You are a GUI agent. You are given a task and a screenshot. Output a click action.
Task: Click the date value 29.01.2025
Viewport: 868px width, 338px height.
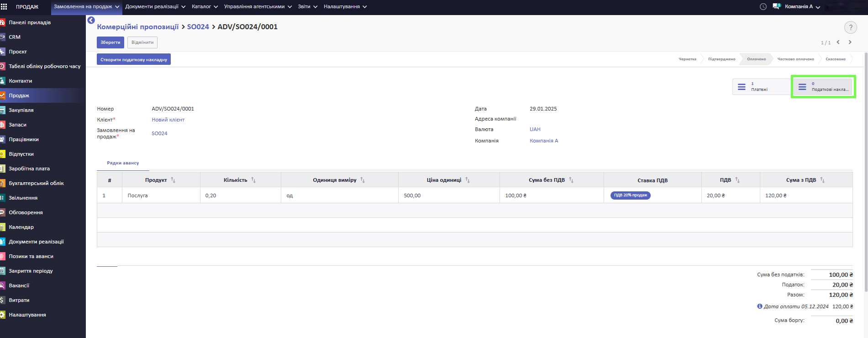coord(543,109)
